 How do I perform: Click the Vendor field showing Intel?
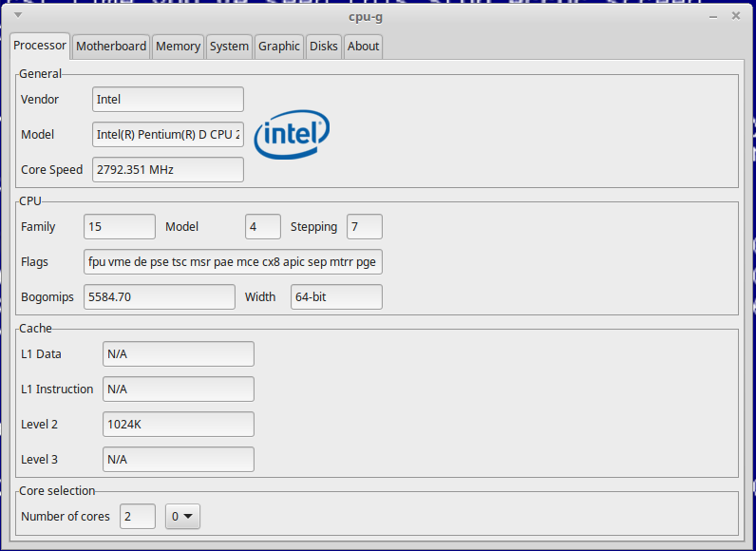(x=168, y=100)
